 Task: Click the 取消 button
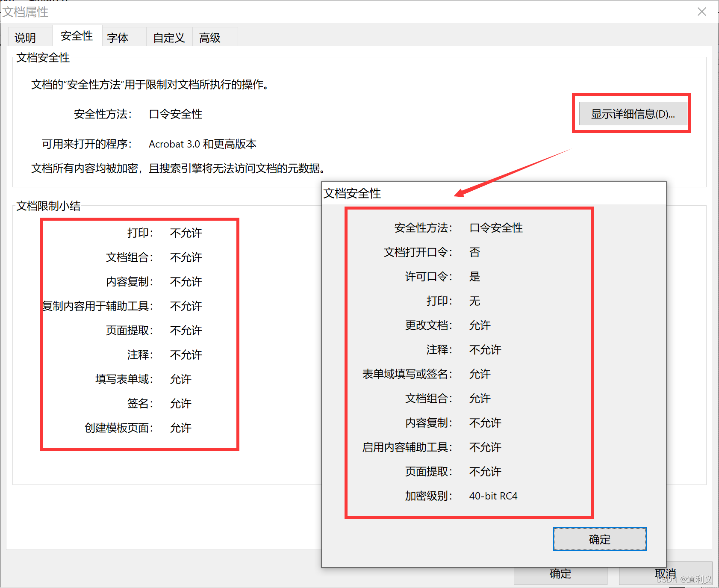(x=665, y=573)
